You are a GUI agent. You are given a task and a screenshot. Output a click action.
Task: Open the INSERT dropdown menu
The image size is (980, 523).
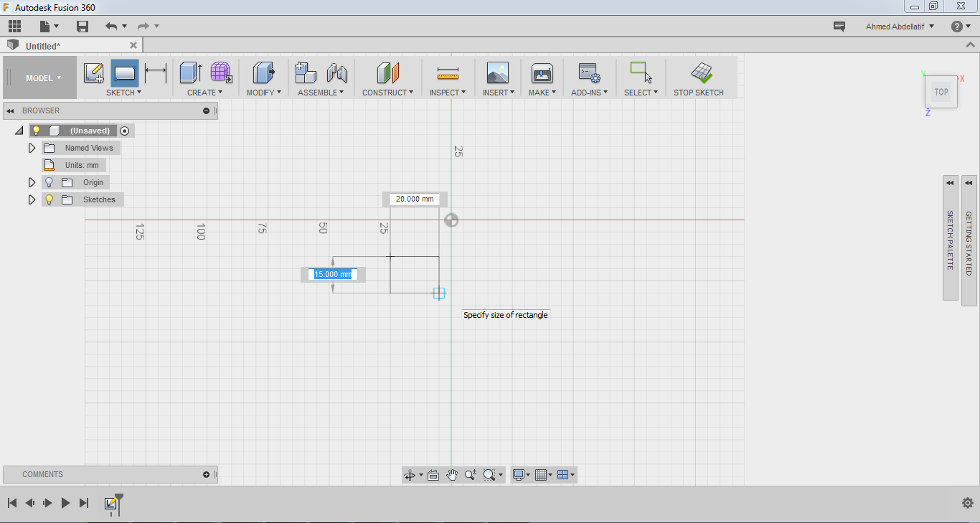pyautogui.click(x=498, y=93)
